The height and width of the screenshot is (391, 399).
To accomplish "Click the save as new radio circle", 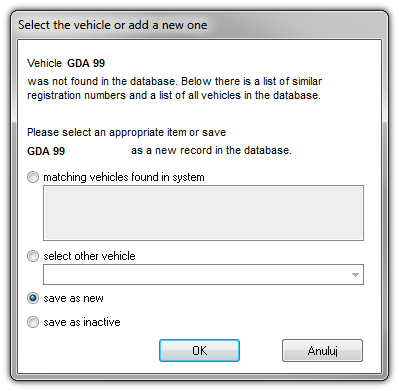I will pyautogui.click(x=33, y=298).
